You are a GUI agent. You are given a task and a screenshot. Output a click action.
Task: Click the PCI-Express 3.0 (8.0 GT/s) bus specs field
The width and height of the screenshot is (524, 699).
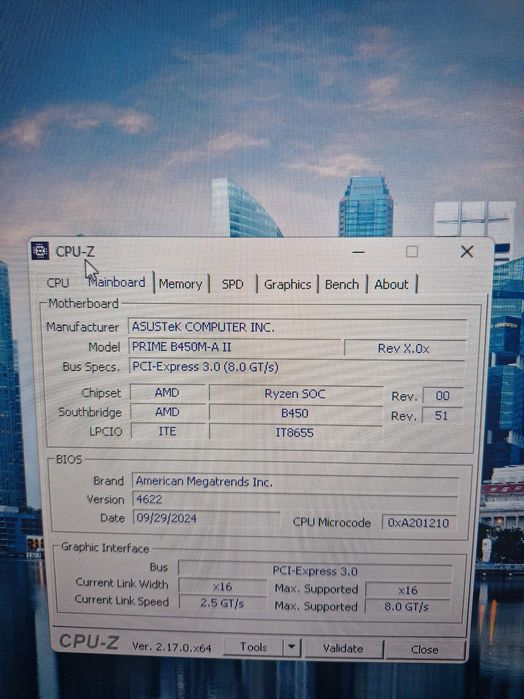(x=297, y=367)
